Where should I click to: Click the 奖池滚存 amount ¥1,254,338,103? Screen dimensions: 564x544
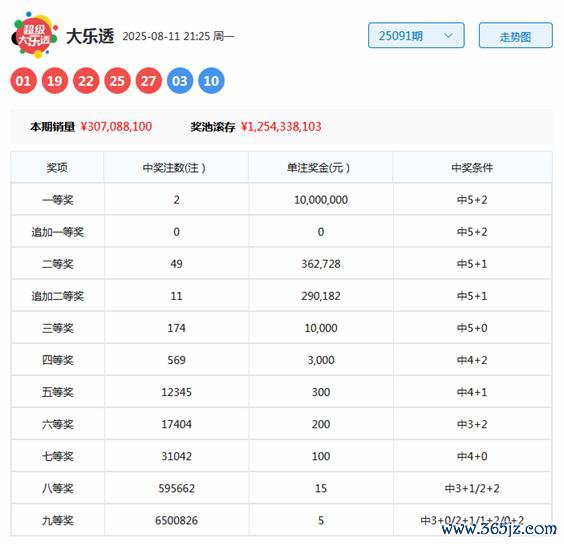281,127
